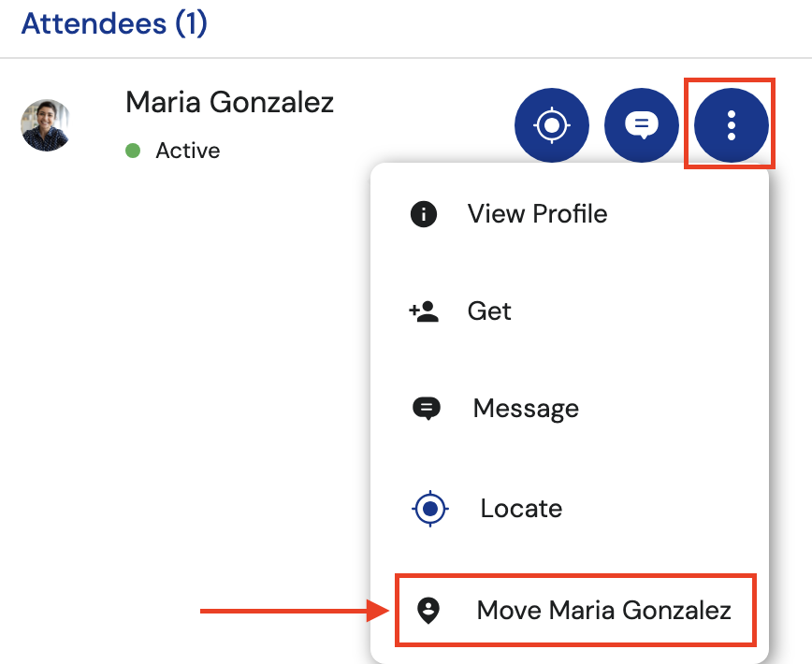Choose the Locate label in the dropdown menu
Image resolution: width=812 pixels, height=664 pixels.
pos(521,510)
